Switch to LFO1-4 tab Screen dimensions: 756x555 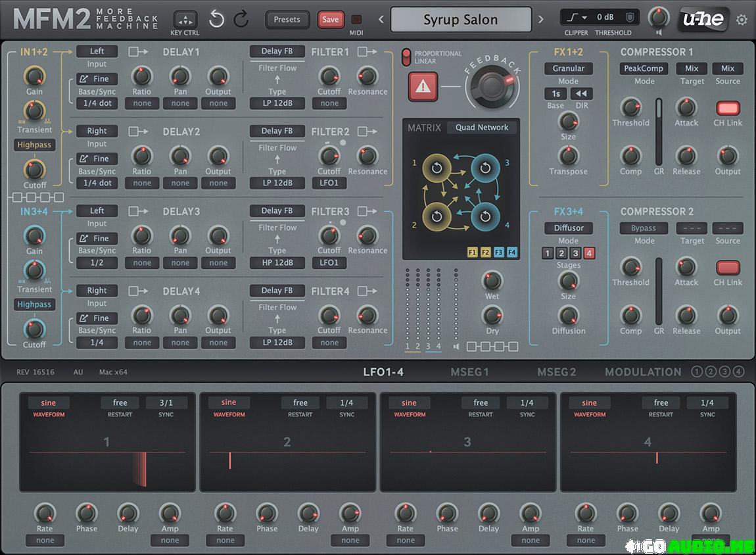tap(383, 372)
